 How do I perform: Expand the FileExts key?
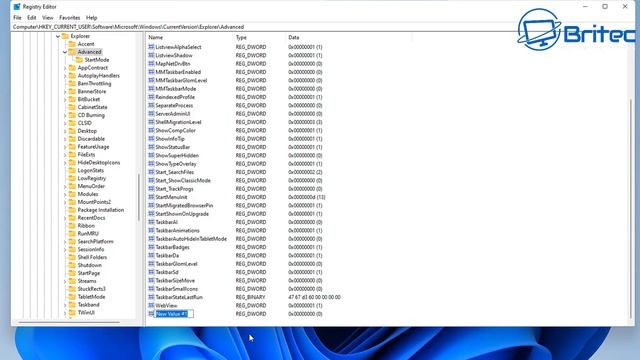coord(65,155)
